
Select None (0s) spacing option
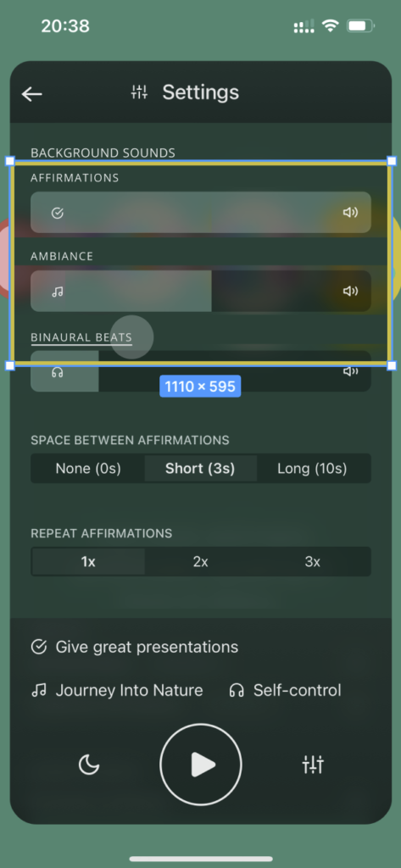click(x=88, y=469)
